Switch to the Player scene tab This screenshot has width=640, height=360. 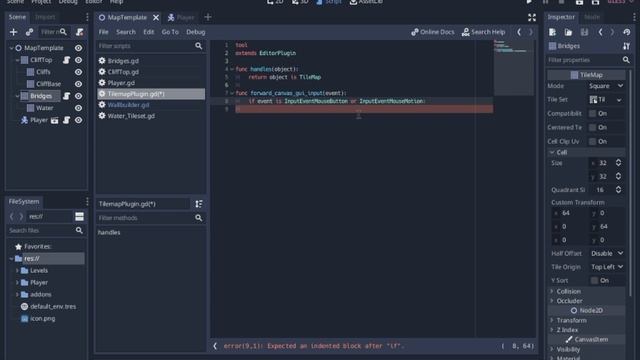181,17
